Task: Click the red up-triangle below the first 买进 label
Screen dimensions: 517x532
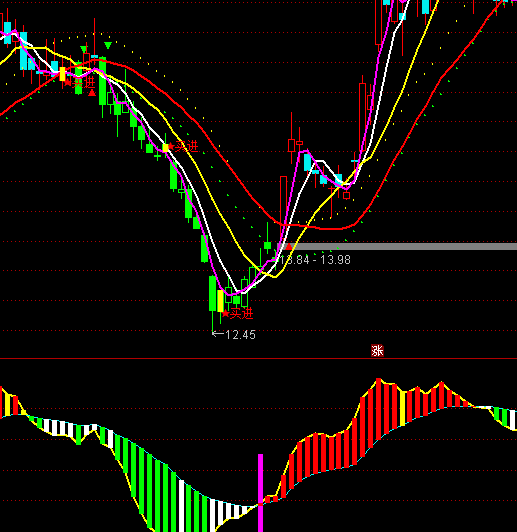Action: 92,93
